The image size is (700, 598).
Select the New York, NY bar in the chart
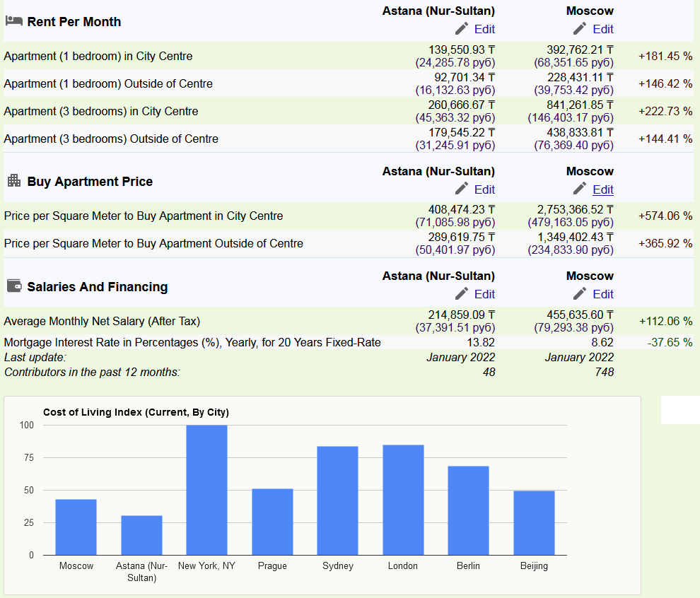[207, 490]
